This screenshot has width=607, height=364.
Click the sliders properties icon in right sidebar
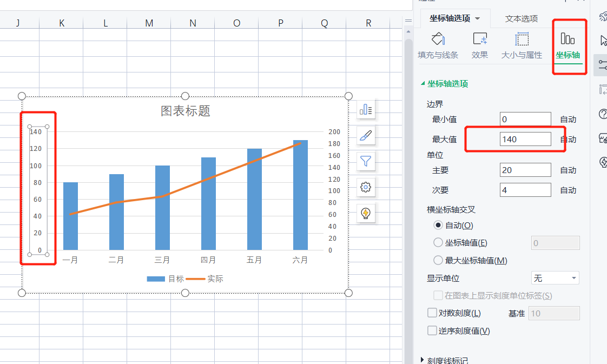pos(602,64)
